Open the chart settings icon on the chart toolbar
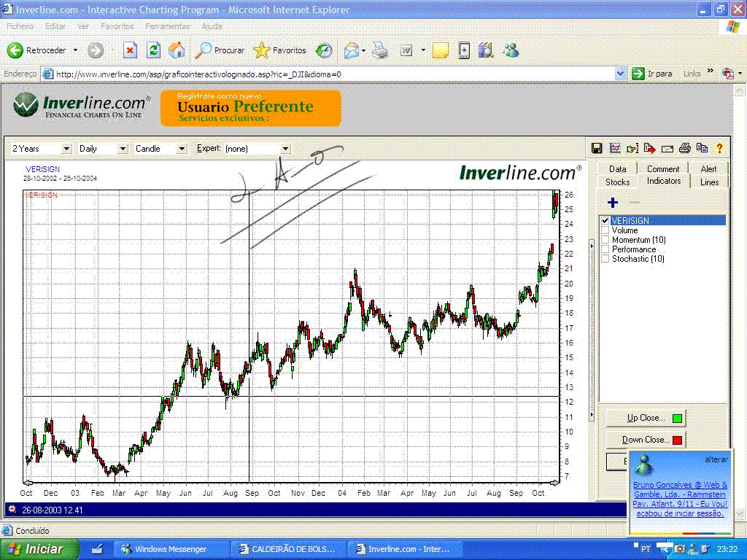The height and width of the screenshot is (560, 747). [615, 148]
